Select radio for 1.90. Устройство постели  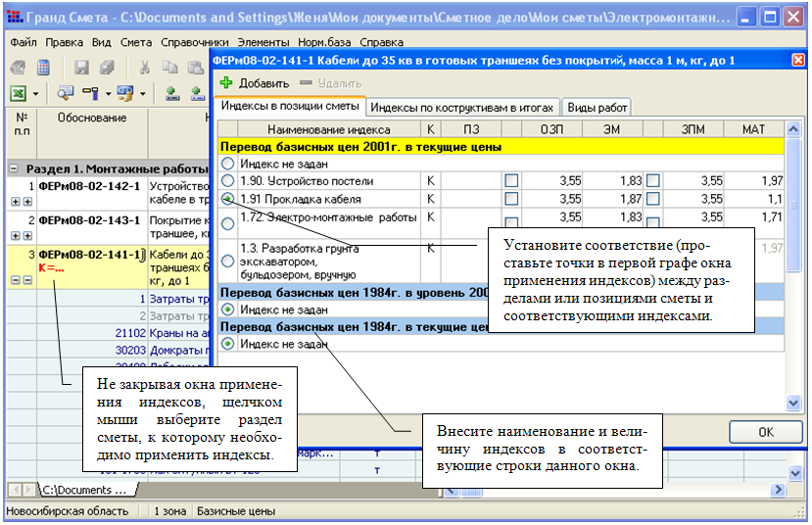(227, 180)
